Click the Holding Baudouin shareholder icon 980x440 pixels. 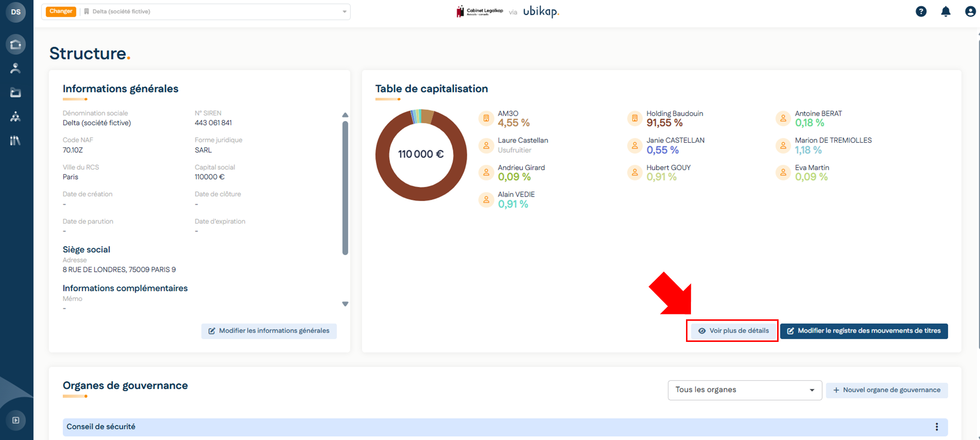tap(635, 118)
